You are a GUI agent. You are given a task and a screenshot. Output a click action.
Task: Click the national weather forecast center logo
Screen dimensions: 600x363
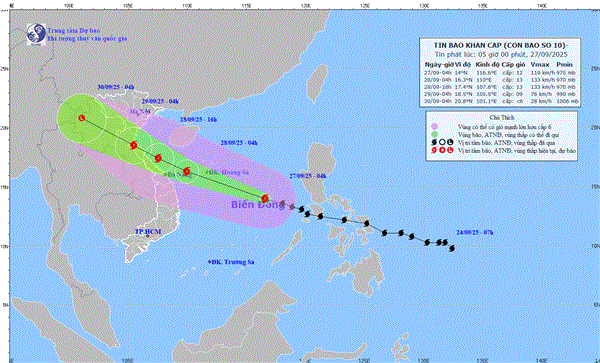click(x=36, y=34)
